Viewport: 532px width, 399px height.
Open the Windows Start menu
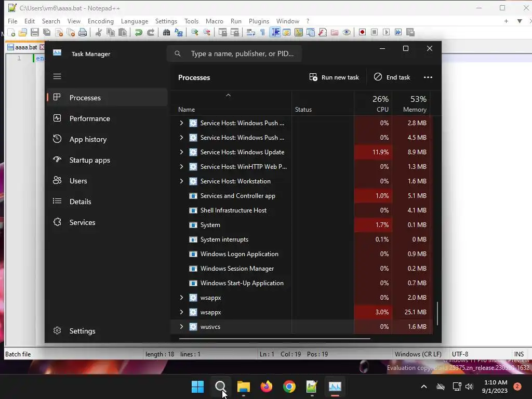tap(197, 387)
